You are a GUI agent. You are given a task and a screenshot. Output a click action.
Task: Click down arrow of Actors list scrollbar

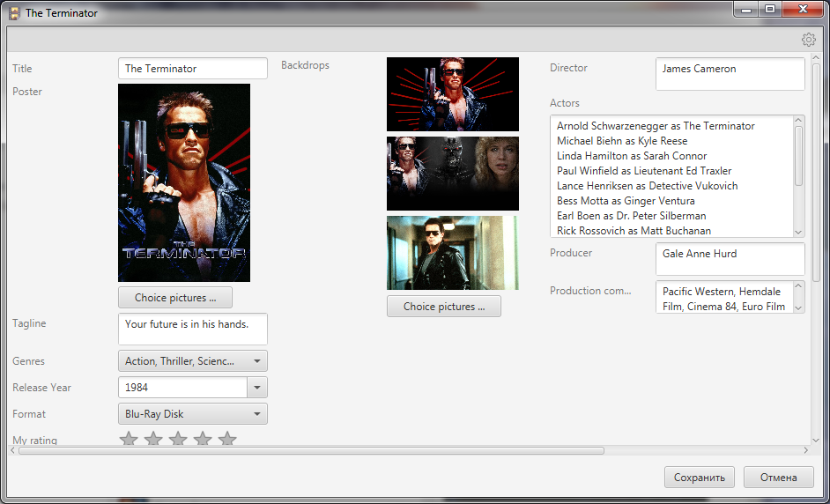(x=799, y=233)
